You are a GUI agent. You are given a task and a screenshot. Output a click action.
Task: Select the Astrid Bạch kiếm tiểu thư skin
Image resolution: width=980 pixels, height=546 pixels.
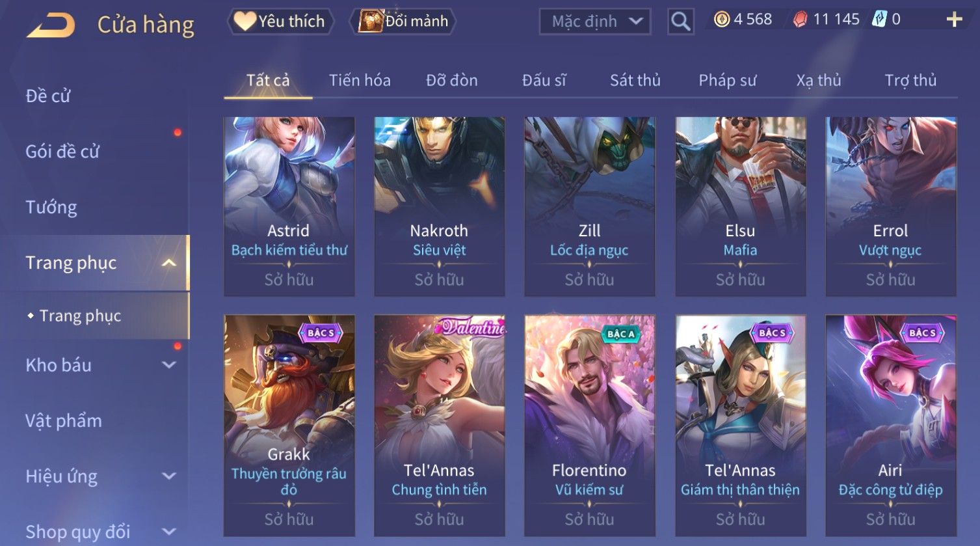(x=289, y=206)
